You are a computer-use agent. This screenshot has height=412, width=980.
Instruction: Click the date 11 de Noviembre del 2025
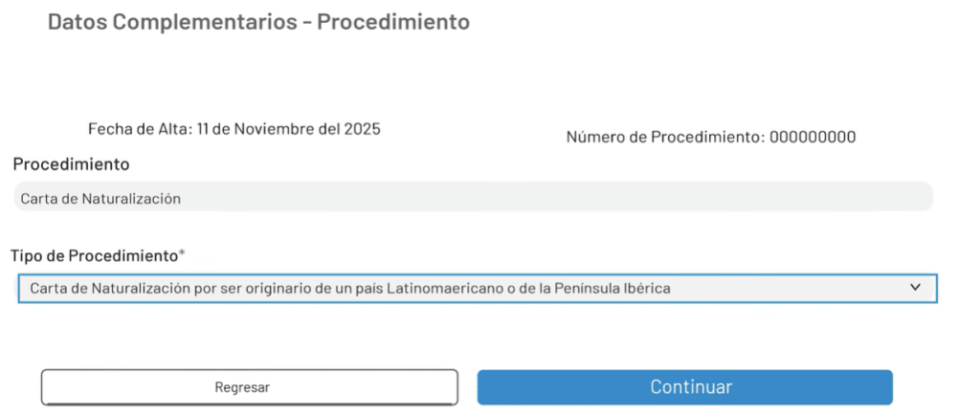(288, 129)
